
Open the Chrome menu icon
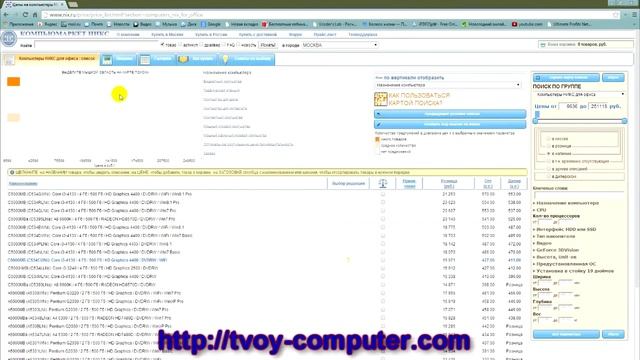click(634, 15)
